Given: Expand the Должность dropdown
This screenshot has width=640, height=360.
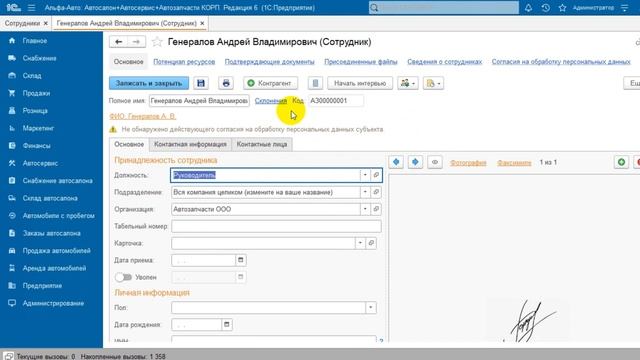Looking at the screenshot, I should pos(365,175).
